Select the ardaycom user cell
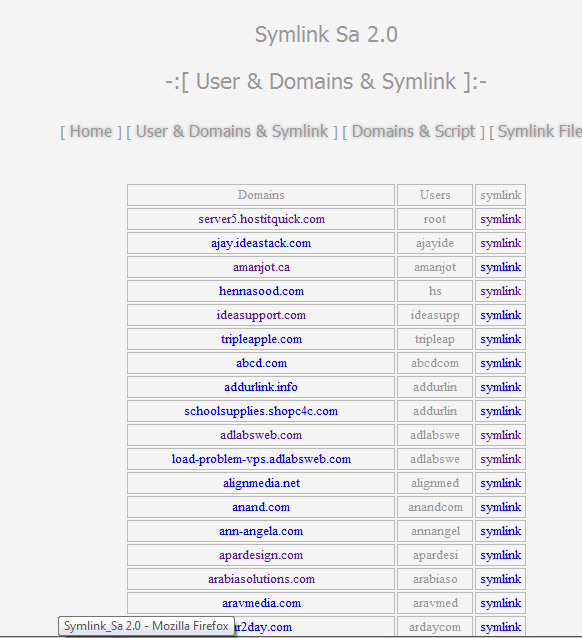 pyautogui.click(x=435, y=627)
